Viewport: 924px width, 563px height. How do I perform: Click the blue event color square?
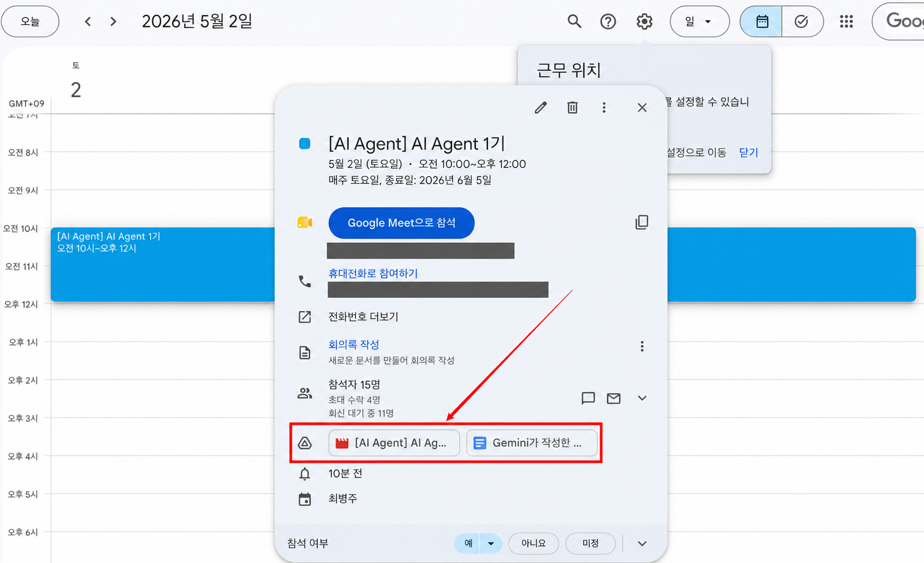[x=305, y=144]
